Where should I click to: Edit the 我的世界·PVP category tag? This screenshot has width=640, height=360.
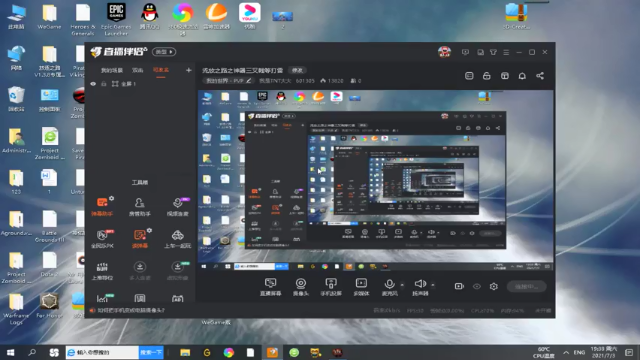tap(228, 81)
